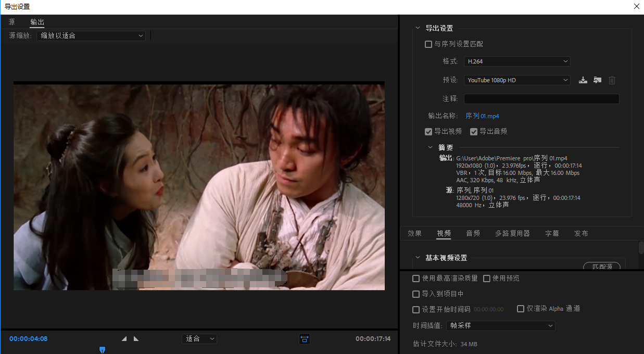The height and width of the screenshot is (354, 644).
Task: Toggle export audio checkbox
Action: coord(474,132)
